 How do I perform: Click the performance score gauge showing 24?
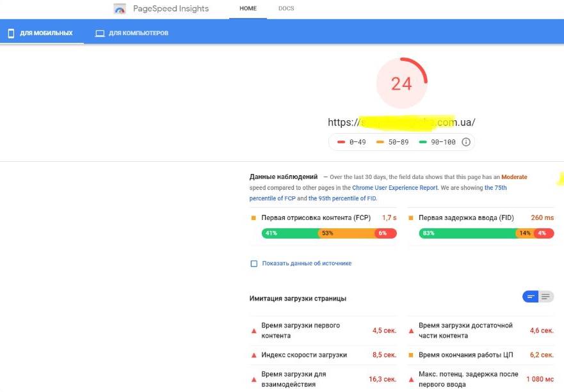402,83
